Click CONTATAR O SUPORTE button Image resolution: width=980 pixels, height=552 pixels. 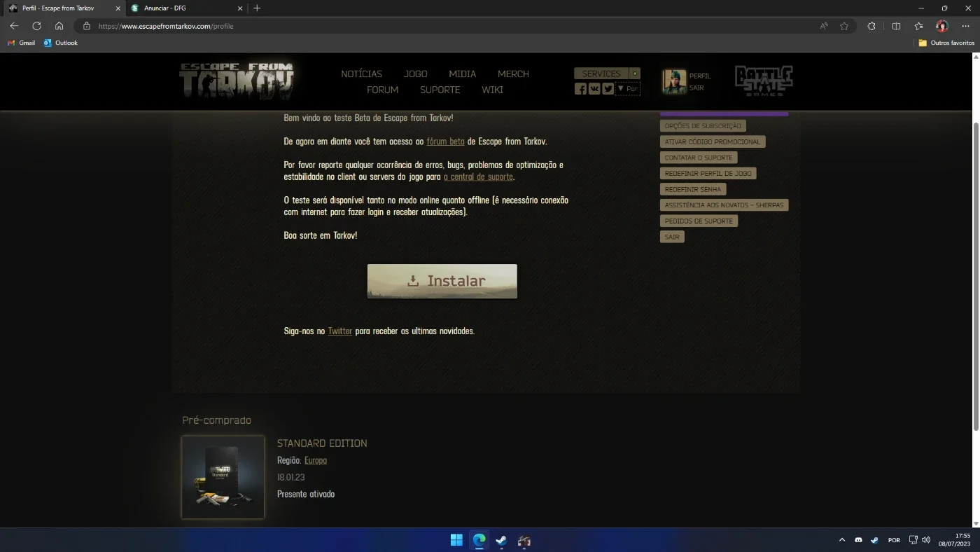tap(699, 158)
